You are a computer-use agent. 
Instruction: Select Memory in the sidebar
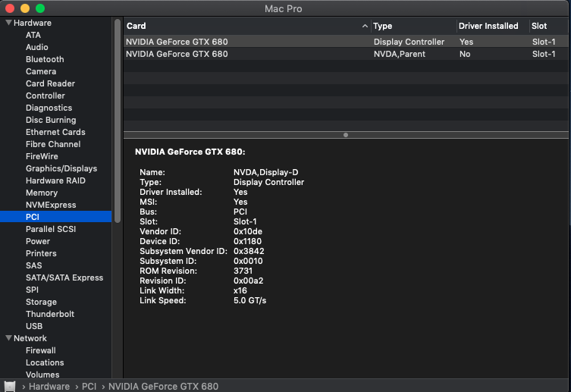(42, 193)
